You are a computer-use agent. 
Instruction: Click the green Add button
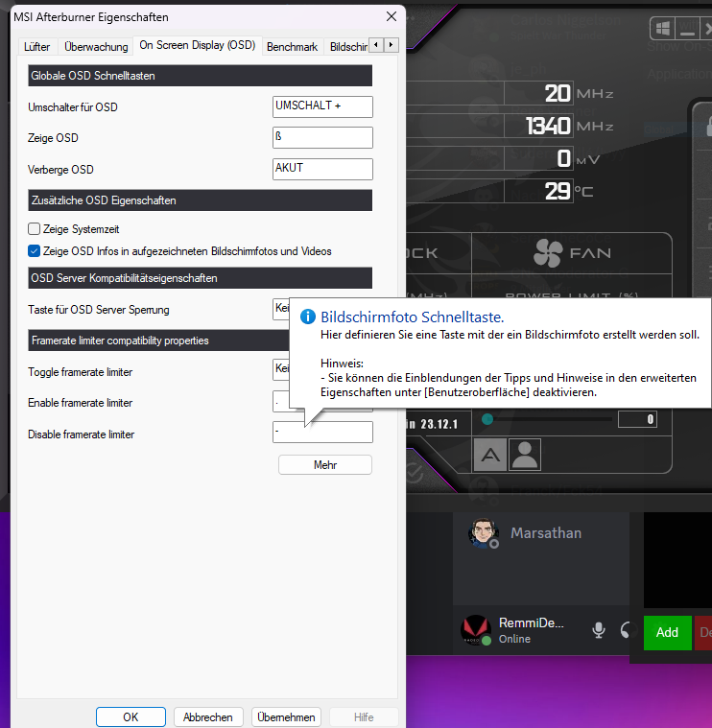pos(668,632)
